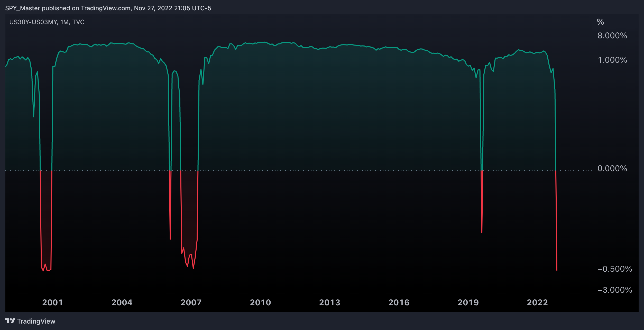Click the 0.000% price axis label
The image size is (644, 330).
coord(612,168)
